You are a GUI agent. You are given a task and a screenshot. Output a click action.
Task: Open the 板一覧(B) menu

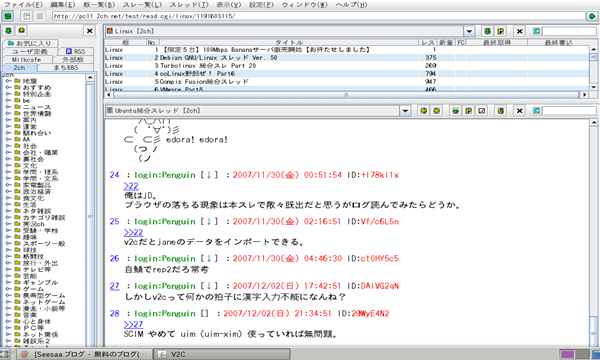[x=99, y=5]
